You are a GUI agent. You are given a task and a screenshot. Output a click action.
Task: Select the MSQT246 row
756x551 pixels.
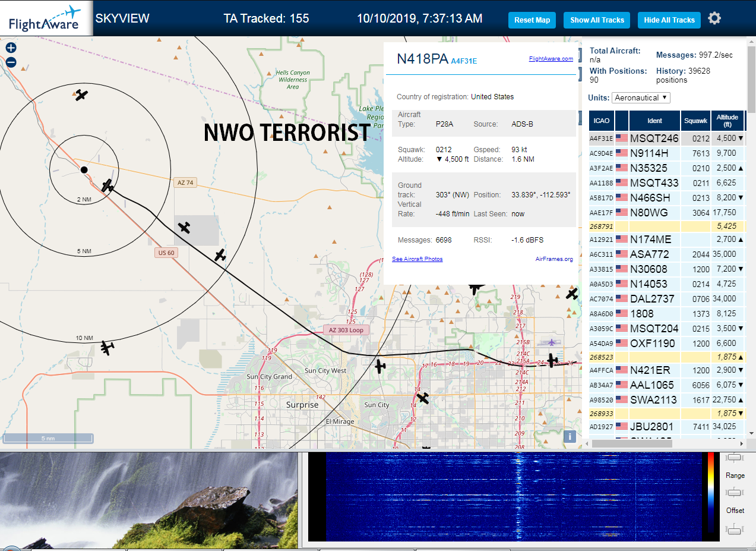point(666,138)
